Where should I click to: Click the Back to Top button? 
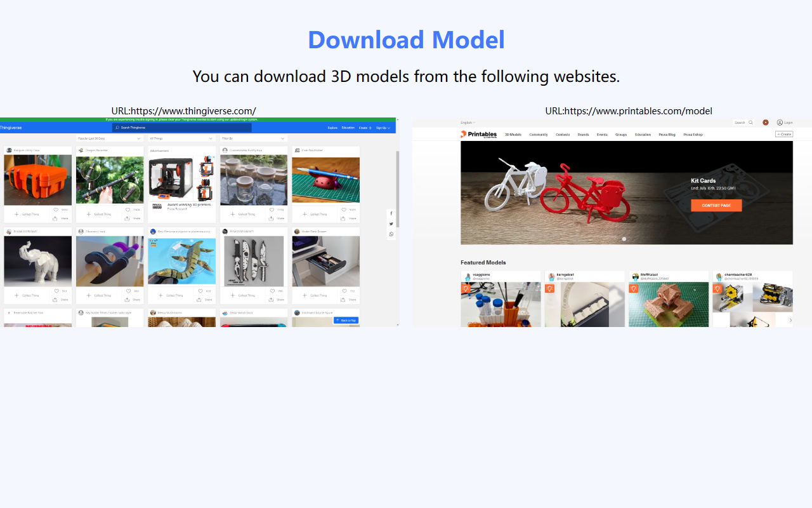346,320
